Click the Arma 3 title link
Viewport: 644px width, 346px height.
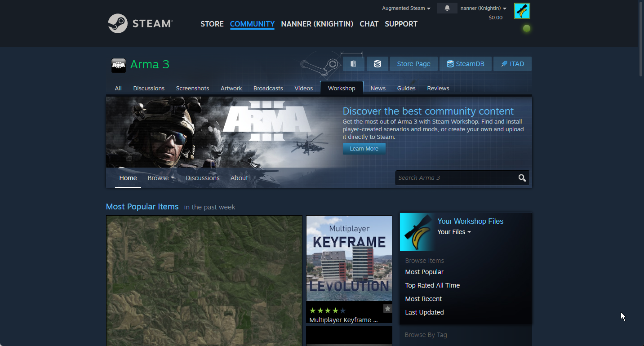150,64
